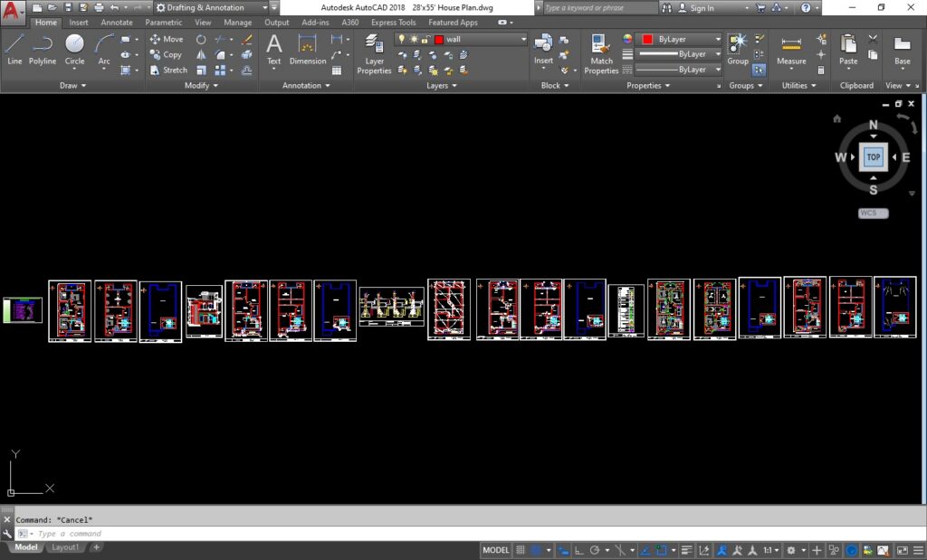The image size is (927, 560).
Task: Expand the Layers panel
Action: click(x=442, y=86)
